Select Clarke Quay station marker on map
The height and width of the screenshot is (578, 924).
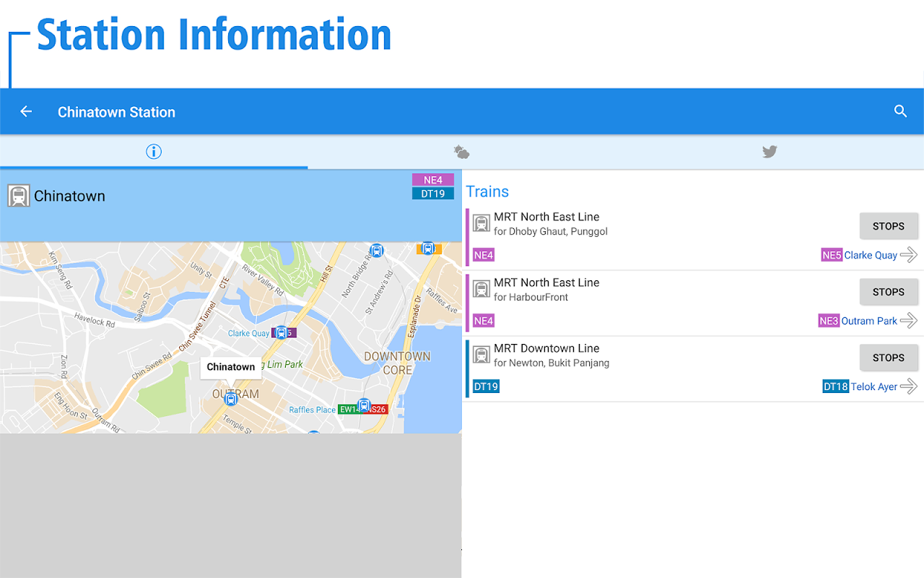pos(281,333)
